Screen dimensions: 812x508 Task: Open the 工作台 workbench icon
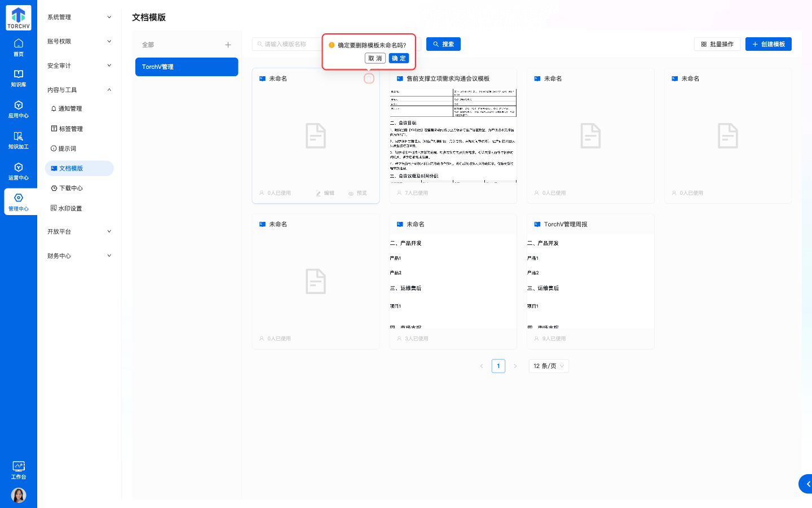pos(18,470)
